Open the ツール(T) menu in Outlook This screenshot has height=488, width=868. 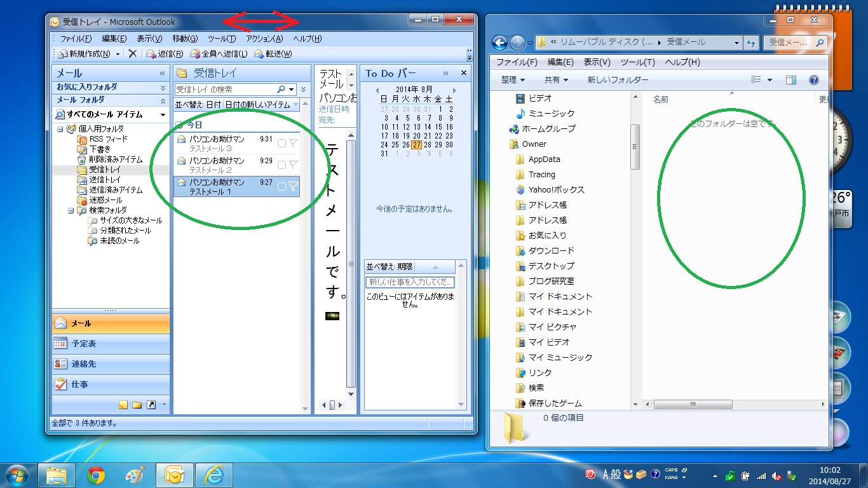click(222, 39)
